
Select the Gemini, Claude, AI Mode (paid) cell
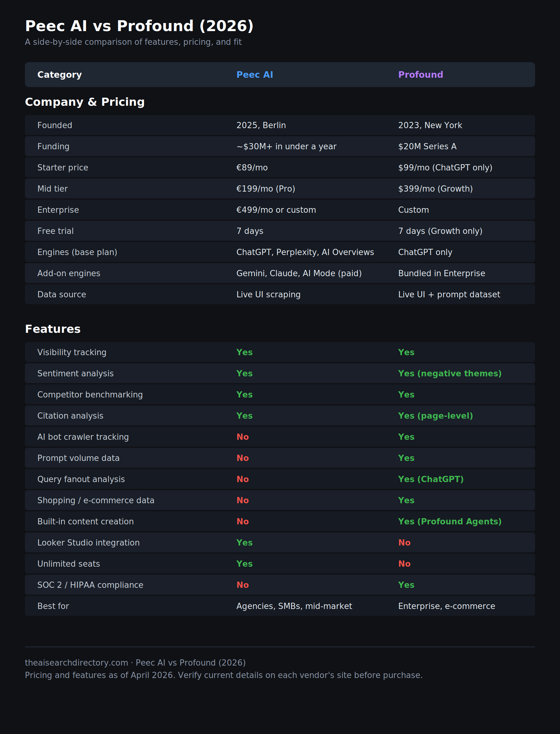pos(299,274)
